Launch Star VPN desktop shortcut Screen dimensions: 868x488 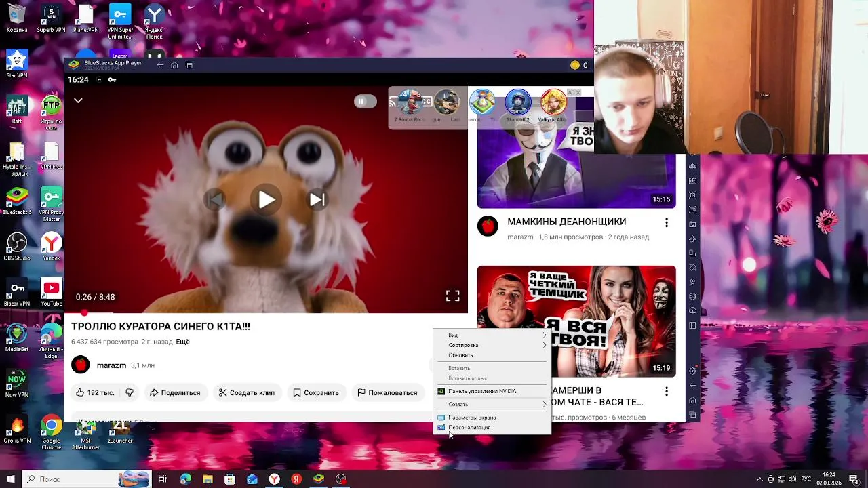pos(17,64)
